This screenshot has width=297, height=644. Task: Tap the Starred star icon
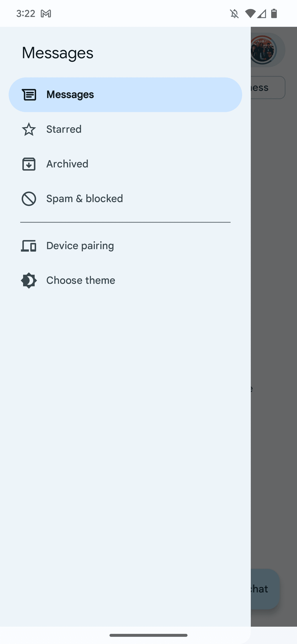point(29,129)
